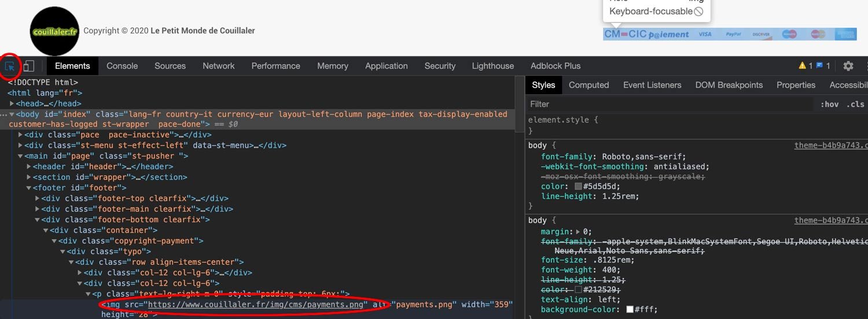Collapse the row align-items-center div
The height and width of the screenshot is (319, 868).
[x=71, y=262]
